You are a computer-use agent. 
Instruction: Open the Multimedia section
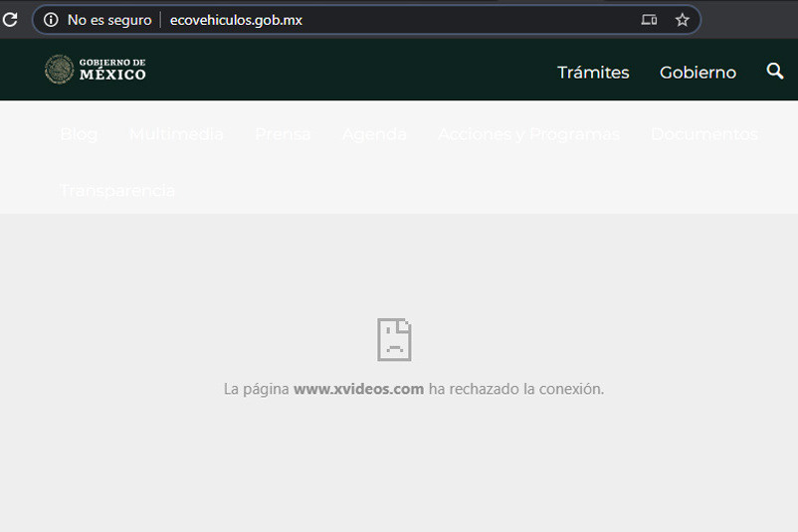tap(176, 134)
